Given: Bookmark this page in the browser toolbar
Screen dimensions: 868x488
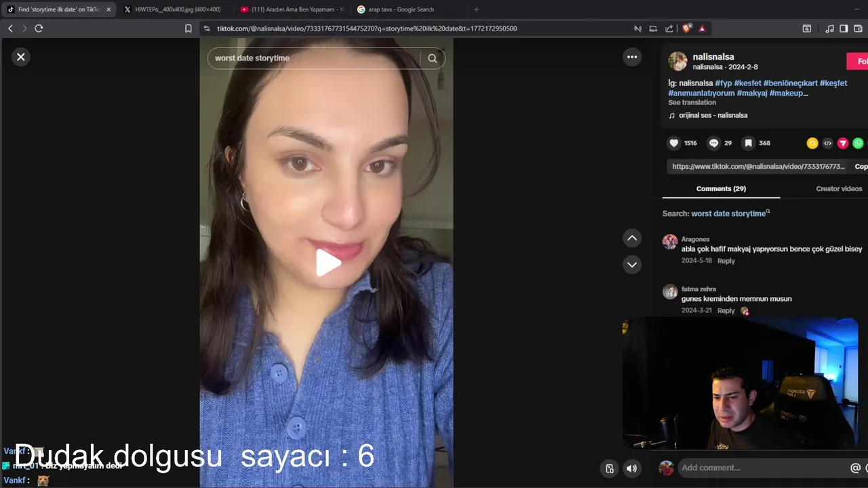Looking at the screenshot, I should pos(189,28).
